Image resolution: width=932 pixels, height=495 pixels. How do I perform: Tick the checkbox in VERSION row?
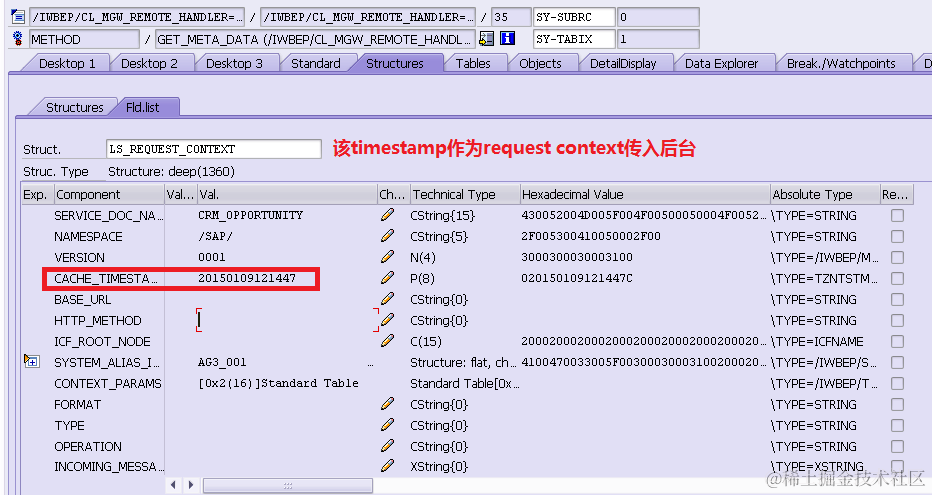pyautogui.click(x=897, y=257)
